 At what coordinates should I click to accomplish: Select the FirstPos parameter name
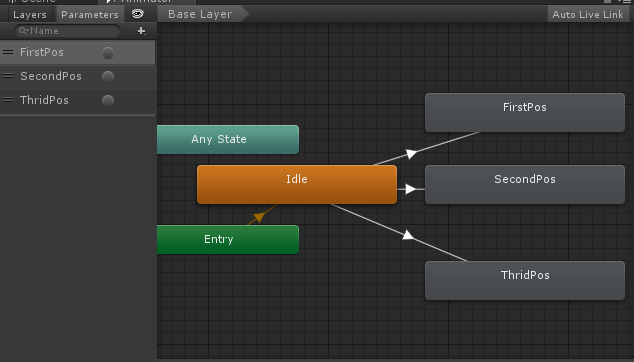point(42,52)
